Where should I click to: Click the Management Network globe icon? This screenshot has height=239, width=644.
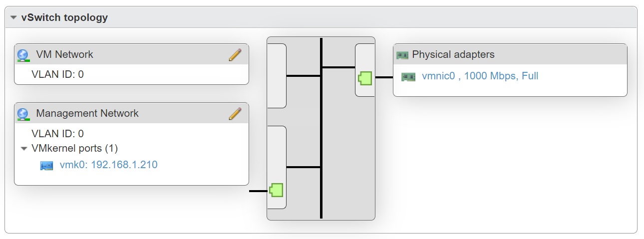pos(23,114)
